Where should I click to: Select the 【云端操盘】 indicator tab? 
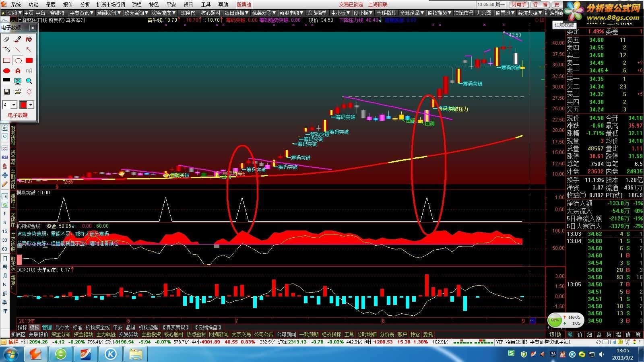[x=208, y=327]
